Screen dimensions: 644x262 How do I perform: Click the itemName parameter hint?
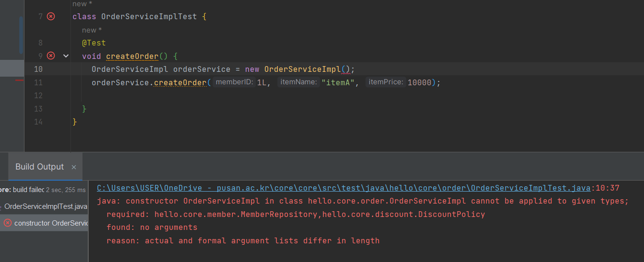[298, 82]
